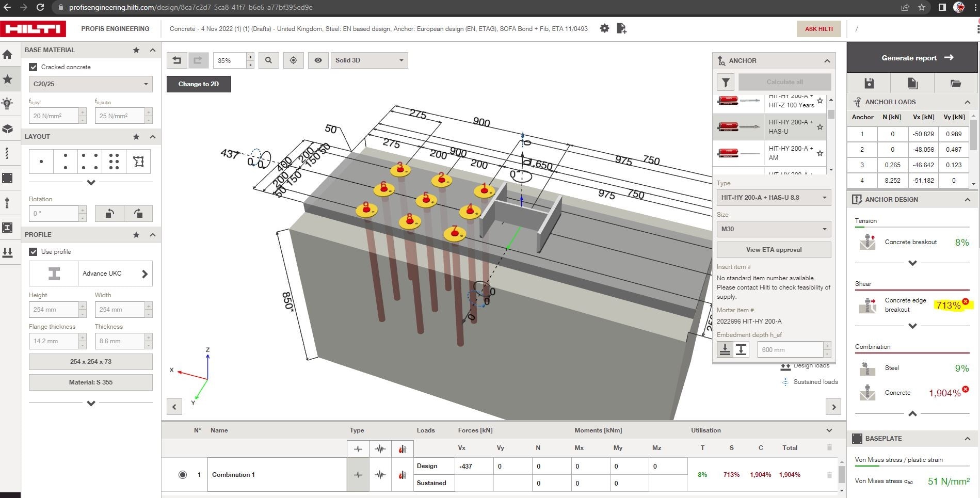Image resolution: width=980 pixels, height=498 pixels.
Task: Click the center view target icon
Action: coord(293,60)
